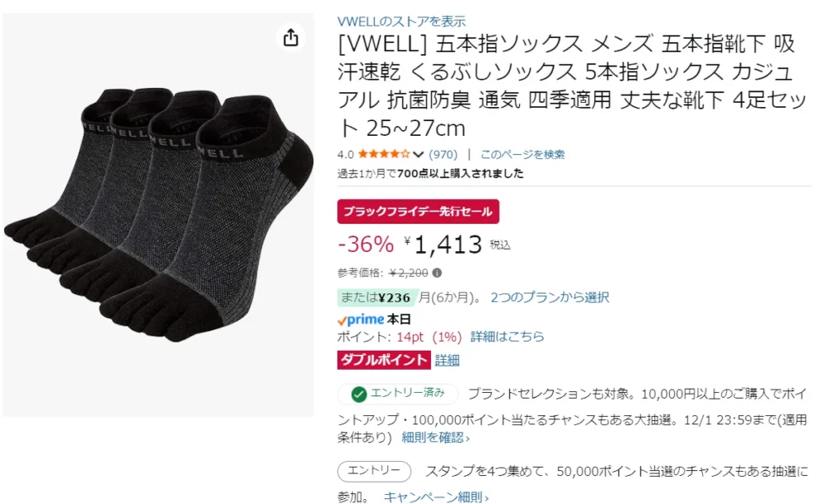Screen dimensions: 829x504
Task: Click the product title text
Action: pos(571,86)
